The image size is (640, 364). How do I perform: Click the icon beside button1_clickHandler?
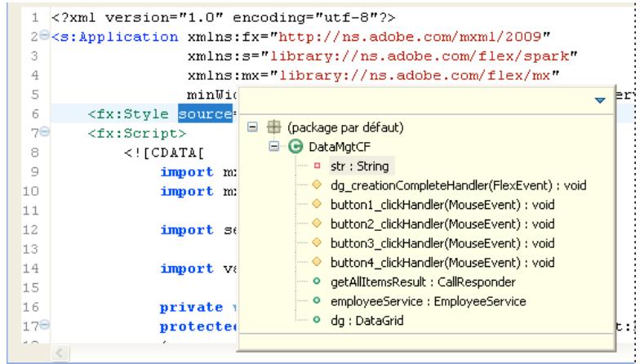click(317, 204)
